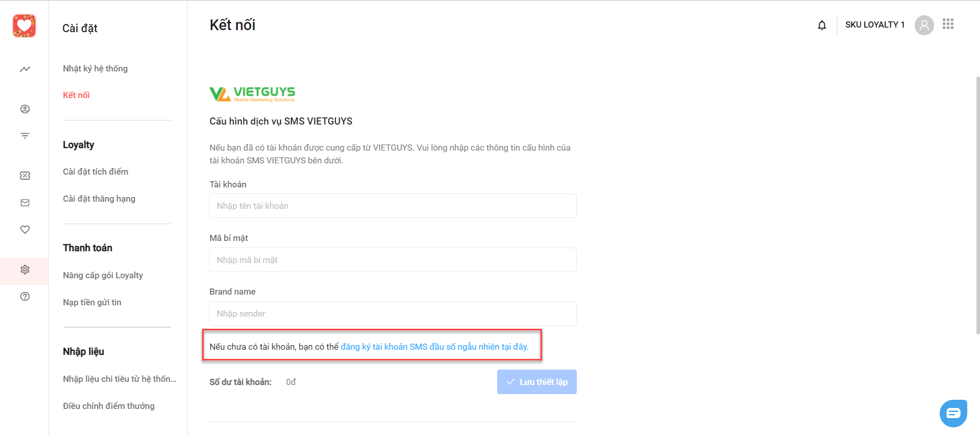The width and height of the screenshot is (980, 436).
Task: Open the analytics chart icon in sidebar
Action: (x=24, y=69)
